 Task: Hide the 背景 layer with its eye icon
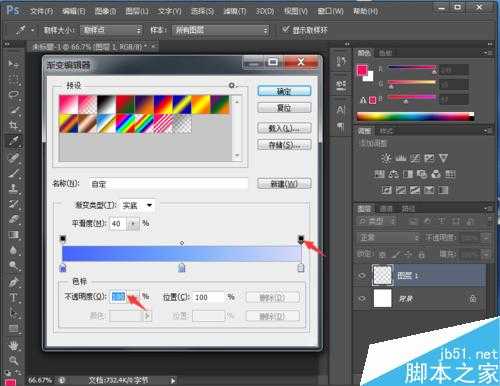click(362, 298)
